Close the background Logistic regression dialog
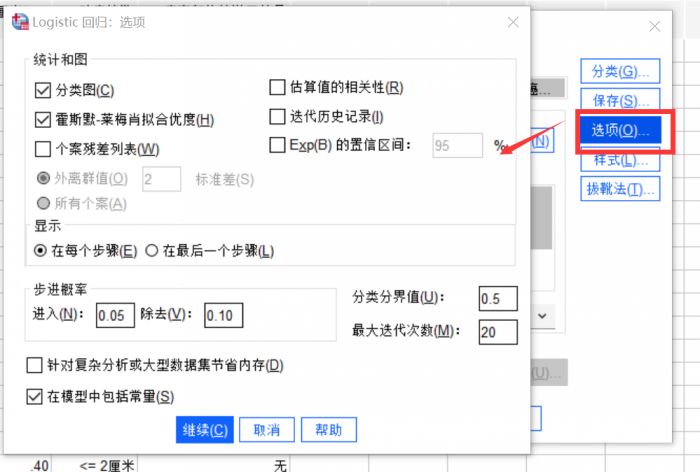Viewport: 700px width, 472px height. click(x=654, y=27)
